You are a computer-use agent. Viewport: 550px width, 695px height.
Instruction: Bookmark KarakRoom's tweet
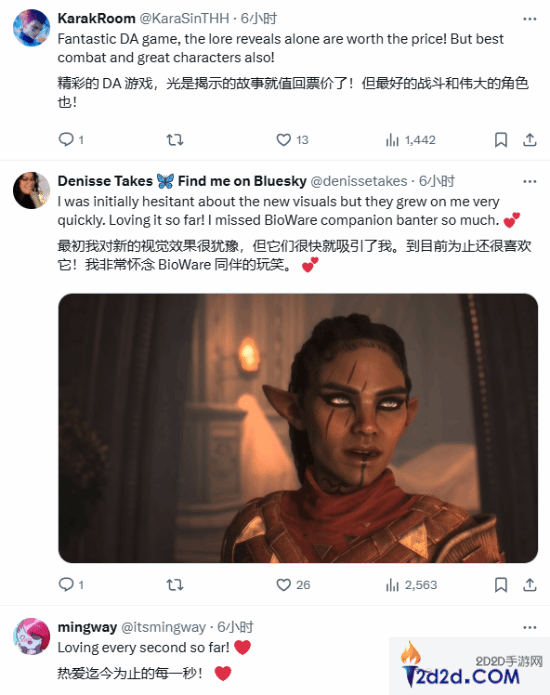tap(501, 140)
